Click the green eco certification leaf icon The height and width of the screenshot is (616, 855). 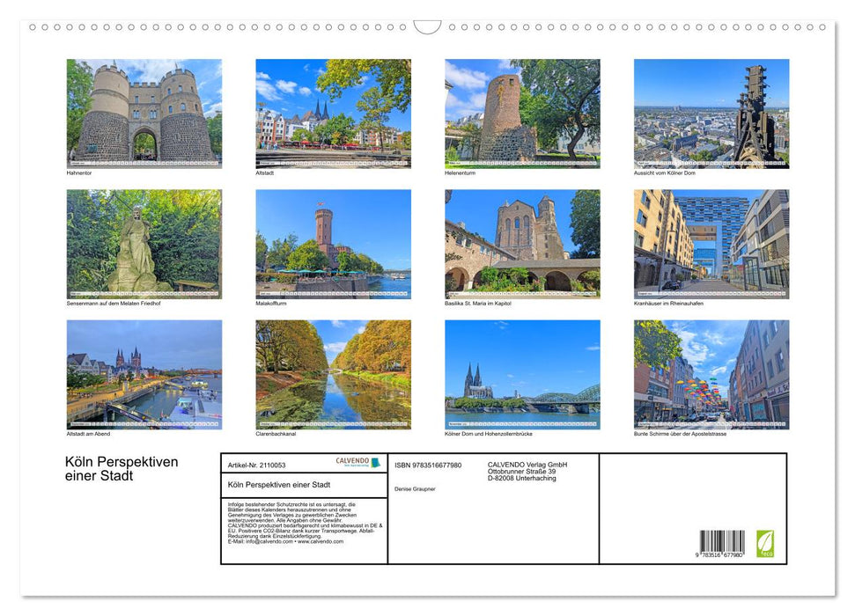765,546
